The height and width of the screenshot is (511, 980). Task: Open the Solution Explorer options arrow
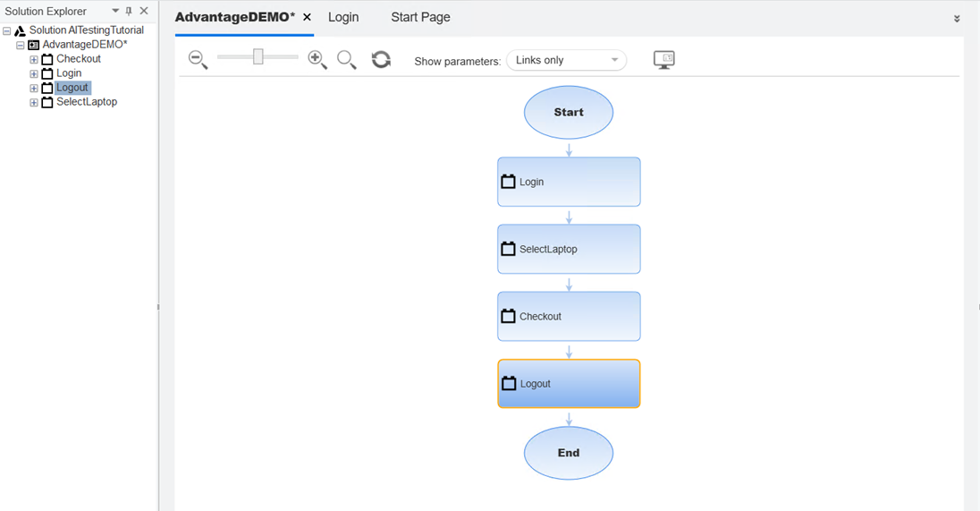[115, 12]
